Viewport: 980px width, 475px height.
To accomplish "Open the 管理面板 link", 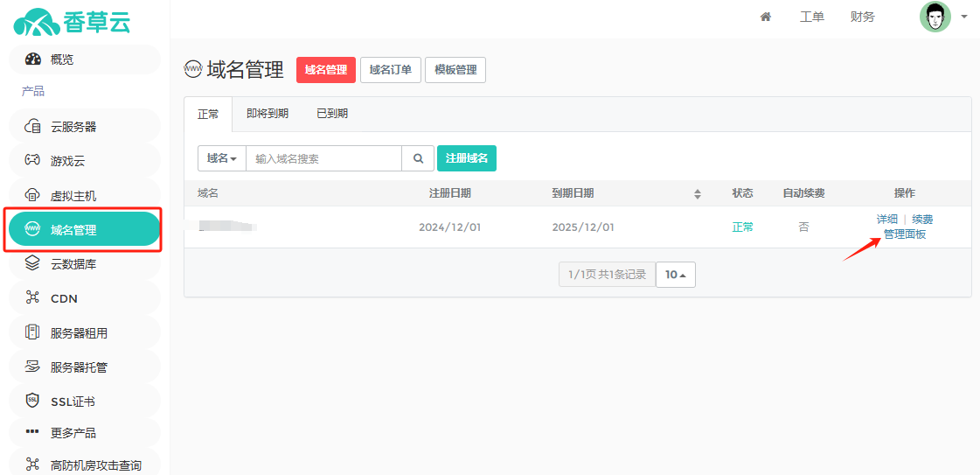I will [905, 234].
